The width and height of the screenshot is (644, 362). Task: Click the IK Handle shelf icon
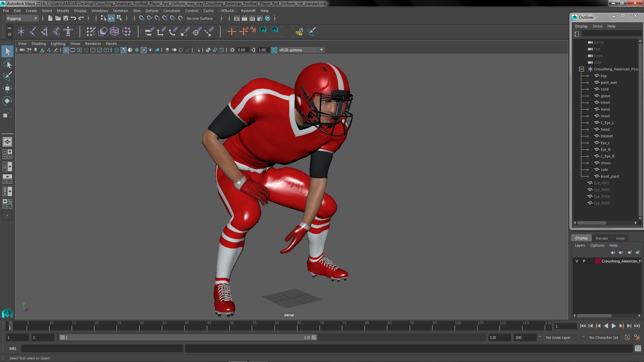coord(45,32)
